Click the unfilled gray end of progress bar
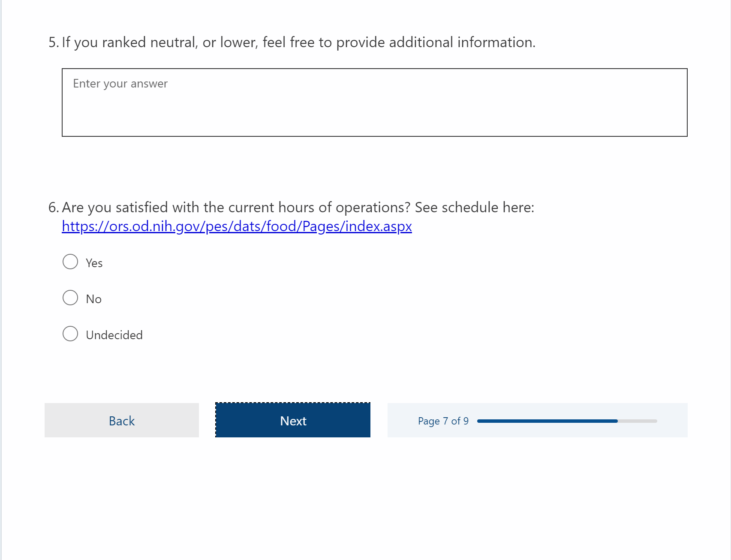Screen dimensions: 731x560 (x=638, y=421)
